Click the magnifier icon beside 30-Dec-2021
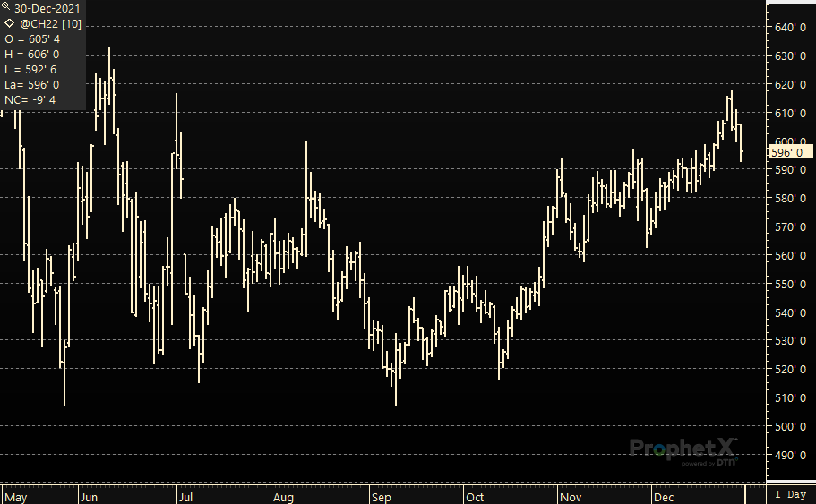Viewport: 816px width, 504px height. [x=6, y=6]
